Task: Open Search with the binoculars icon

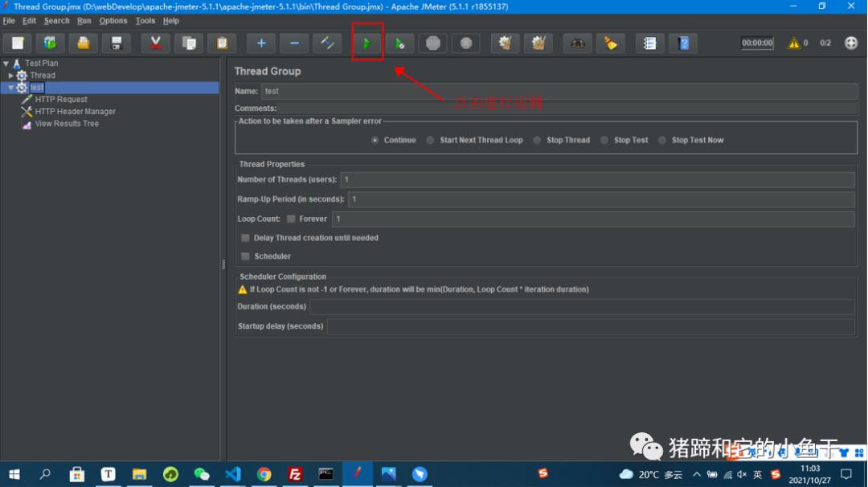Action: (577, 43)
